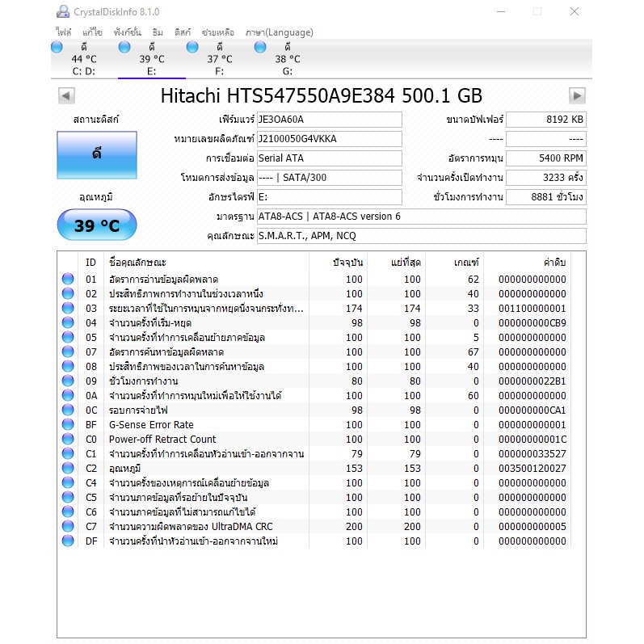Click the status orb for attribute C2
This screenshot has width=644, height=644.
pyautogui.click(x=68, y=469)
